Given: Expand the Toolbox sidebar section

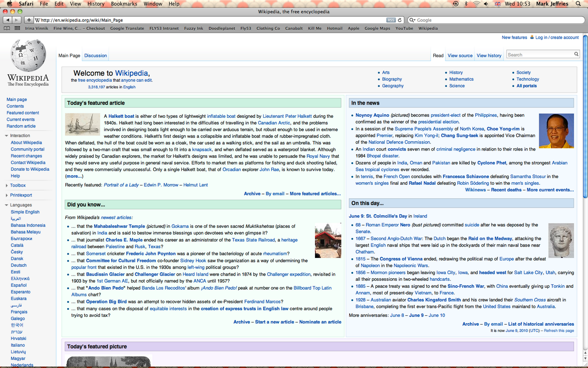Looking at the screenshot, I should click(x=6, y=185).
